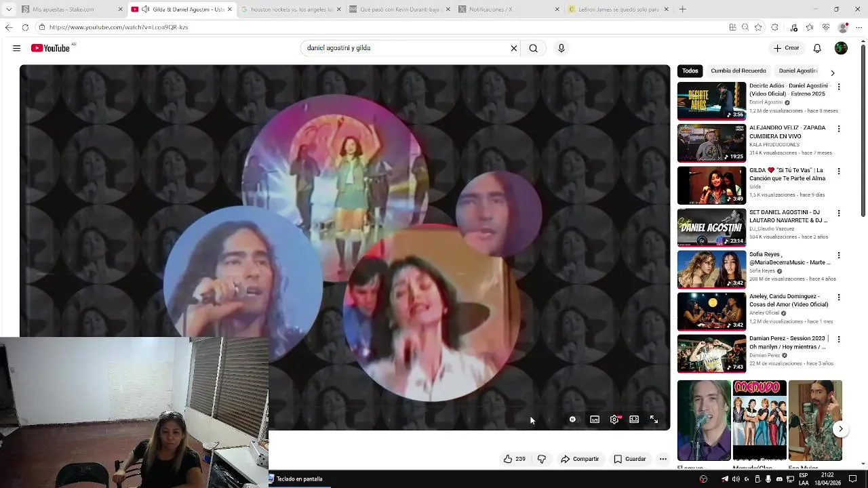Dislike the video

tap(542, 459)
